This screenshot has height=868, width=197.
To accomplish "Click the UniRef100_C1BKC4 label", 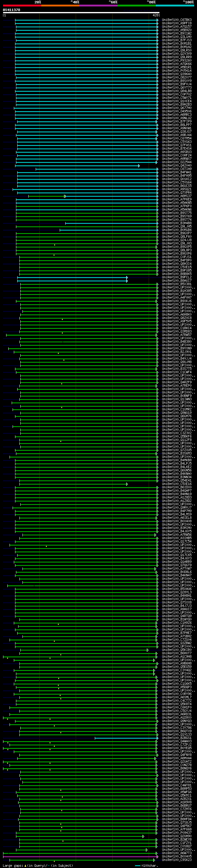I will pos(177,328).
